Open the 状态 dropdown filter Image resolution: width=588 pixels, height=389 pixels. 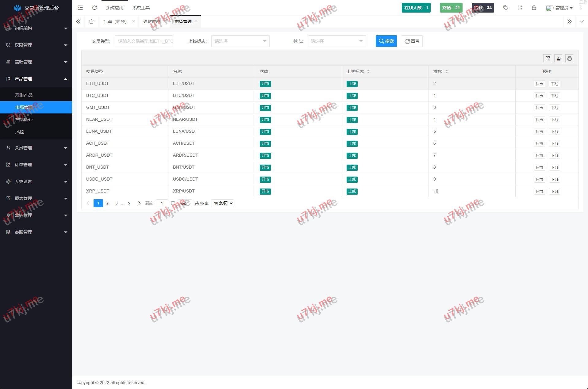[336, 41]
